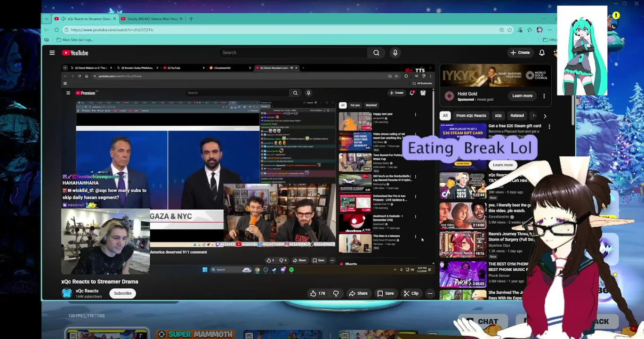This screenshot has width=644, height=339.
Task: Open the 3:14:00 CoryxKenshin video thumbnail
Action: [463, 215]
